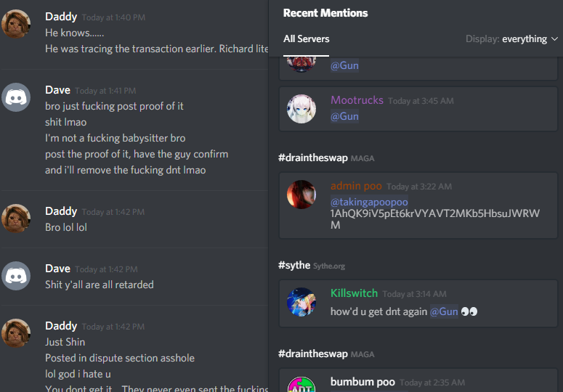Click Daddy's avatar on the 1:40 PM message
This screenshot has height=392, width=563.
point(16,24)
